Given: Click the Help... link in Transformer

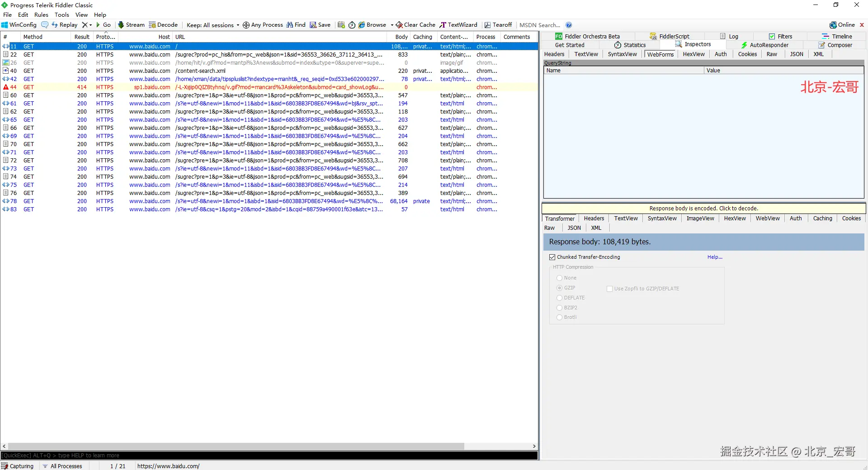Looking at the screenshot, I should [715, 257].
